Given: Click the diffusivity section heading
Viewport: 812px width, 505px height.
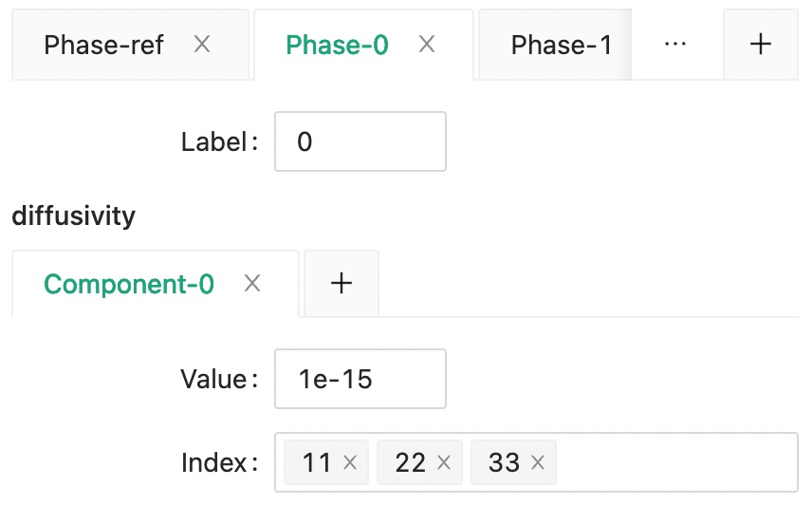Looking at the screenshot, I should click(73, 216).
